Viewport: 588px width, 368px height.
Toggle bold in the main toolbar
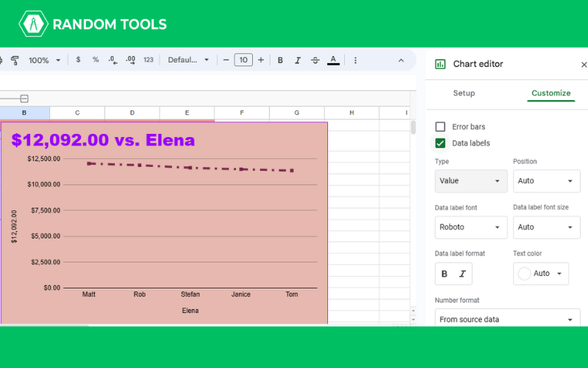[x=280, y=60]
